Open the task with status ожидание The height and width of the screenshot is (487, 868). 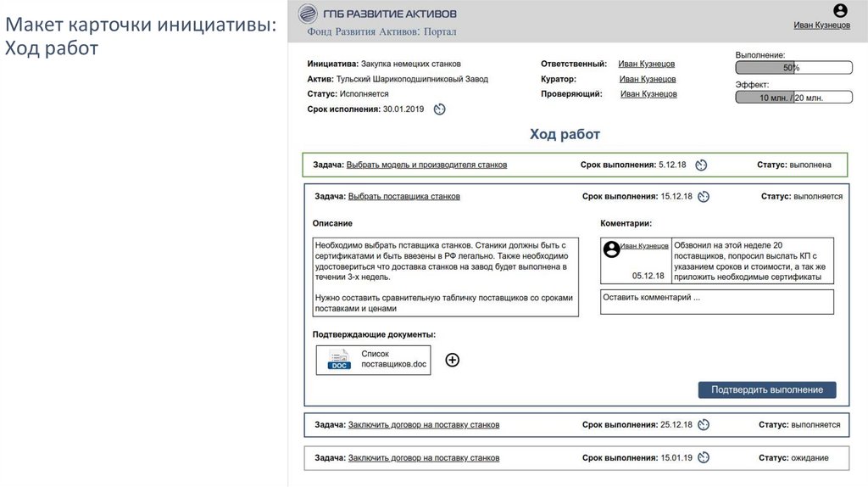pos(424,458)
